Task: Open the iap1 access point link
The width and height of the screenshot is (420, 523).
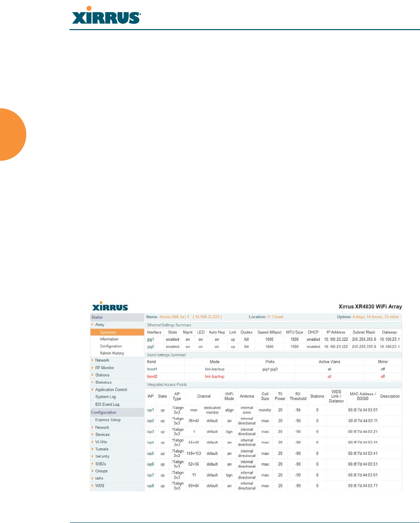Action: pos(151,410)
